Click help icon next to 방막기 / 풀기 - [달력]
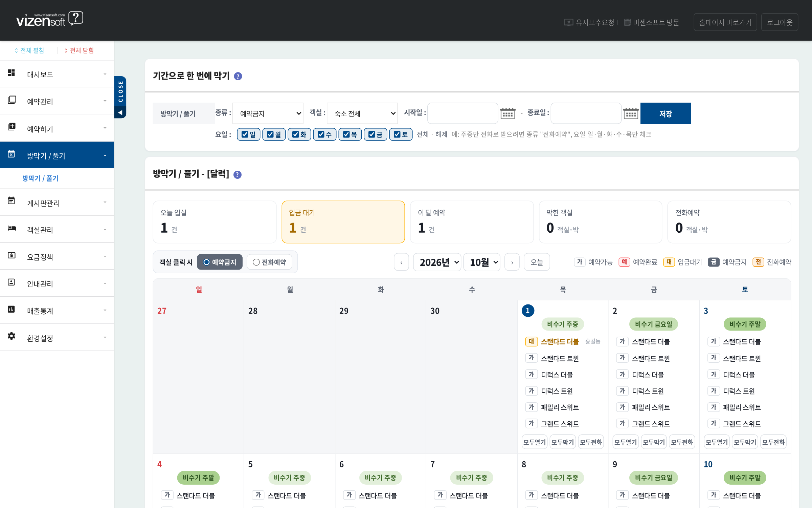The height and width of the screenshot is (508, 812). point(238,175)
